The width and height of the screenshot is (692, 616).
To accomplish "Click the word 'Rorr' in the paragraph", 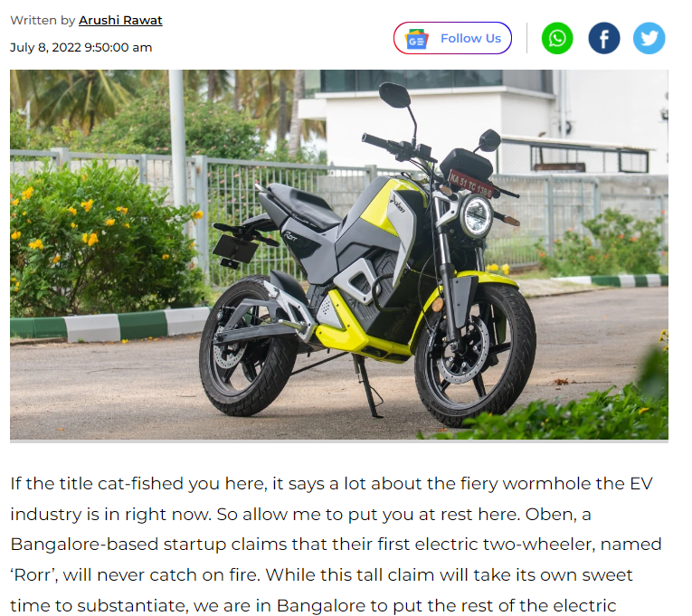I will (x=34, y=575).
